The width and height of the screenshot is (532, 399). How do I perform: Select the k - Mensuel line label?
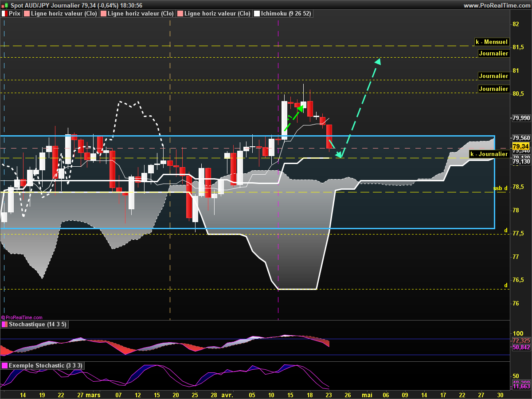[491, 42]
